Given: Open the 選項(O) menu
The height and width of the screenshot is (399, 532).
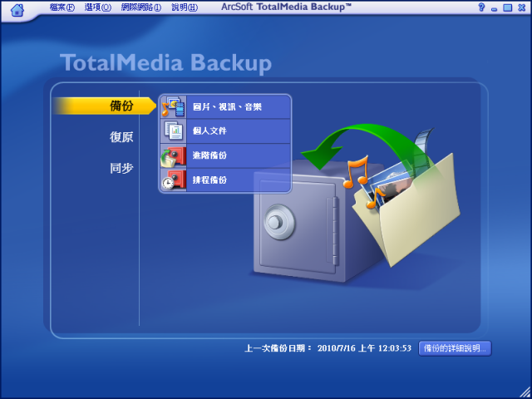Looking at the screenshot, I should 98,7.
